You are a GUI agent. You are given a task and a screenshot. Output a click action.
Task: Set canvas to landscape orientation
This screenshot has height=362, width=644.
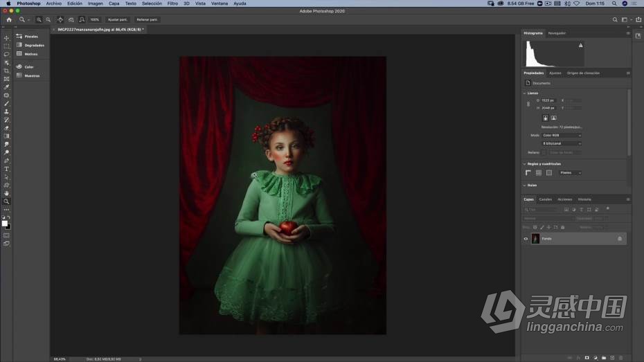[x=554, y=118]
